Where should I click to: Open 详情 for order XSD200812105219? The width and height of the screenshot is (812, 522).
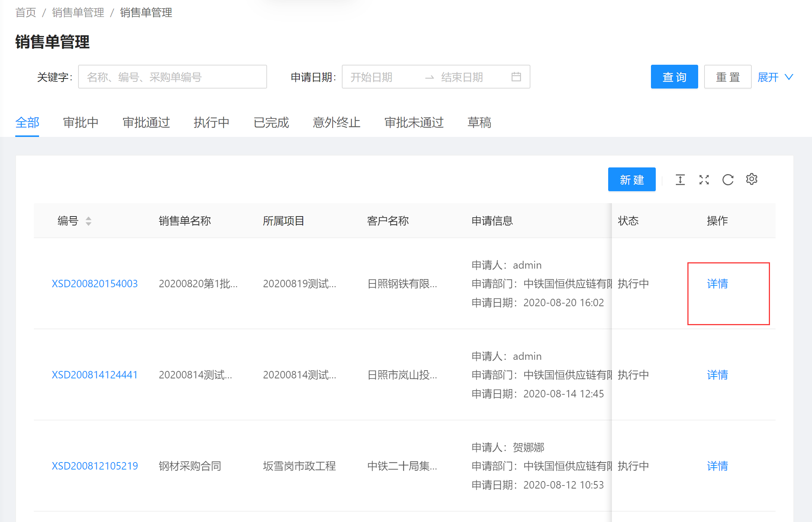pyautogui.click(x=717, y=466)
